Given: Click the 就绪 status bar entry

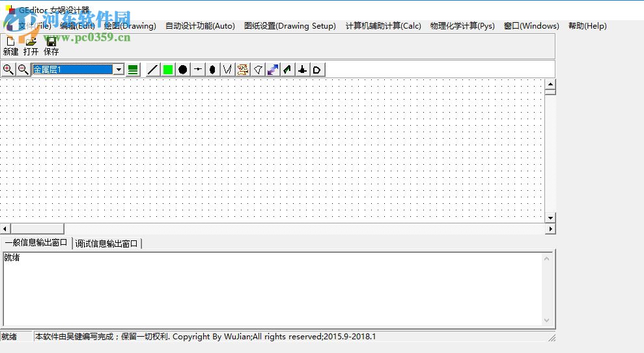Looking at the screenshot, I should pyautogui.click(x=10, y=337).
